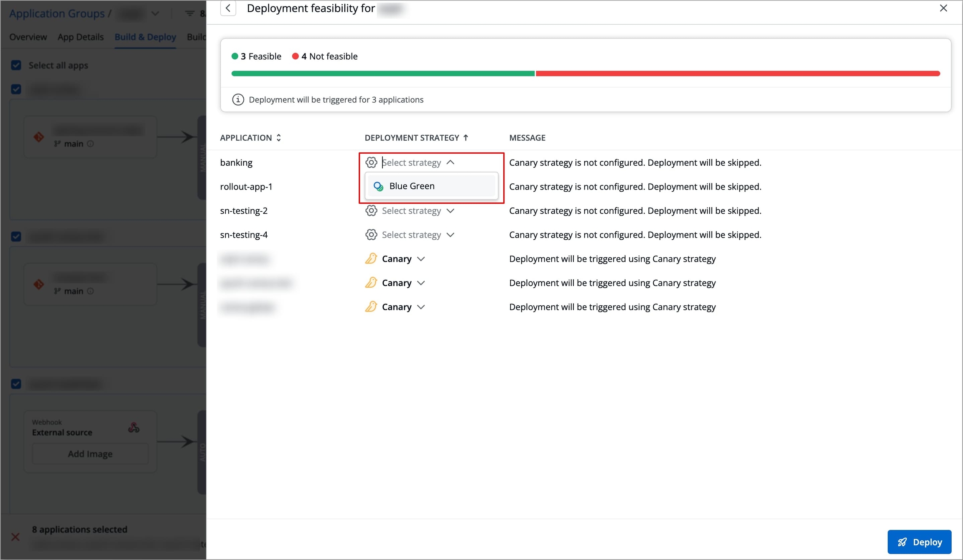The width and height of the screenshot is (963, 560).
Task: Click the info icon near deployment triggered message
Action: (x=238, y=99)
